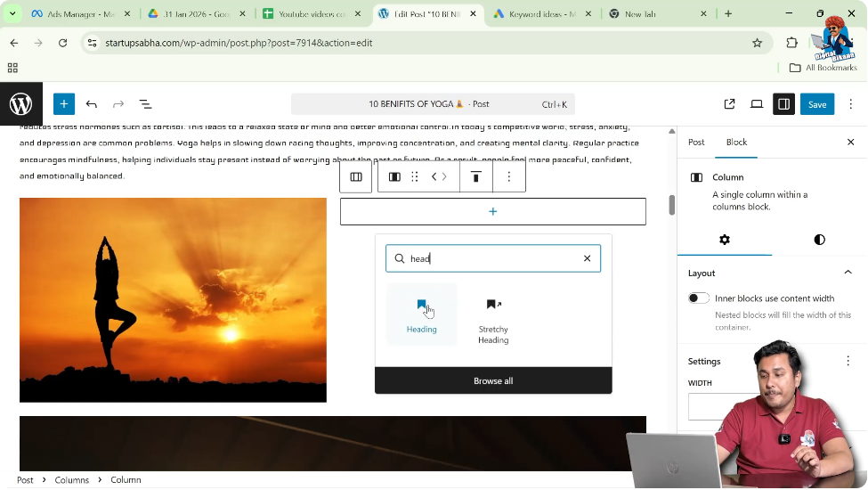
Task: Select Column in the breadcrumb
Action: [x=126, y=480]
